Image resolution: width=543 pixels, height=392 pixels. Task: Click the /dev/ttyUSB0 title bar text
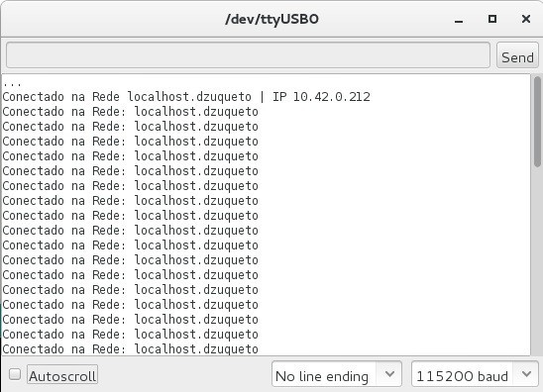271,19
